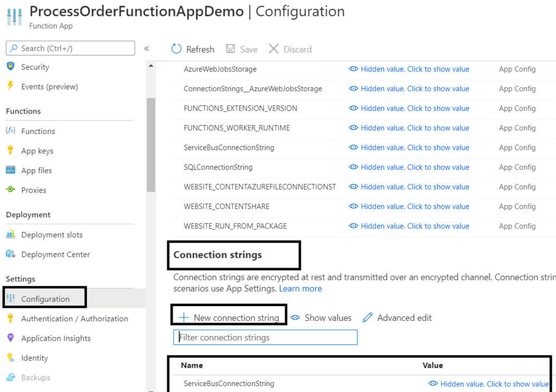Open Identity menu item
556x392 pixels.
pos(34,358)
